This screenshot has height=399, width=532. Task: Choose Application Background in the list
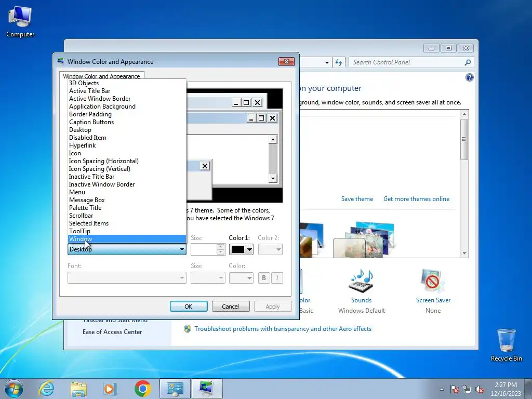click(x=127, y=107)
